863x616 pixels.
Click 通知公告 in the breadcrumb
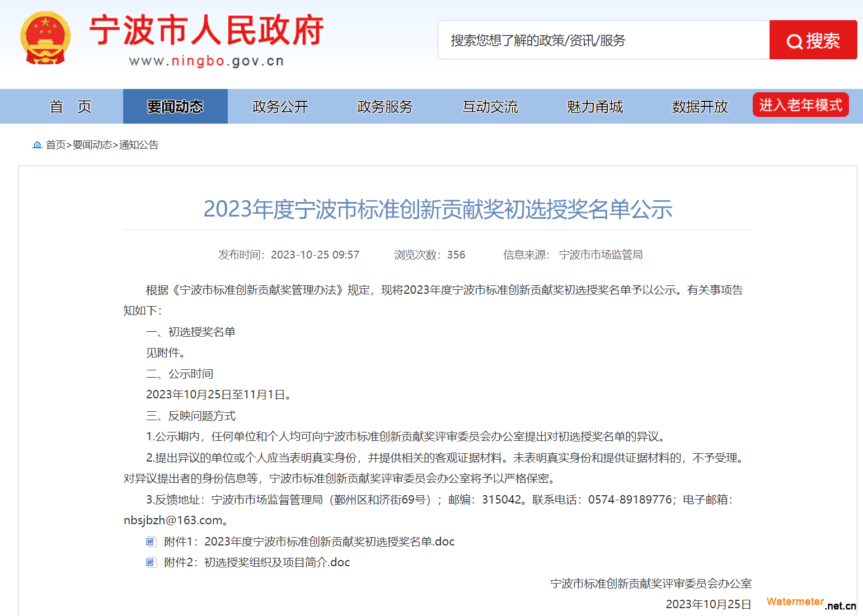click(139, 145)
